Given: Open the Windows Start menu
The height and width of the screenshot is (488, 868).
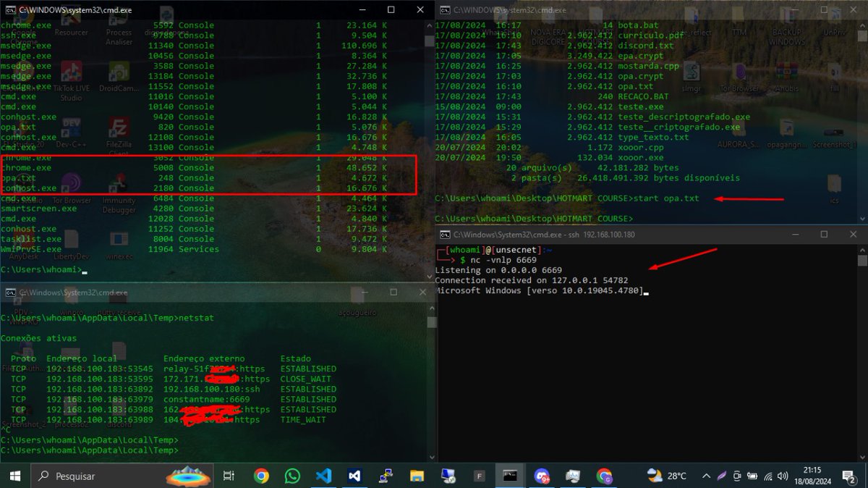Looking at the screenshot, I should (14, 476).
